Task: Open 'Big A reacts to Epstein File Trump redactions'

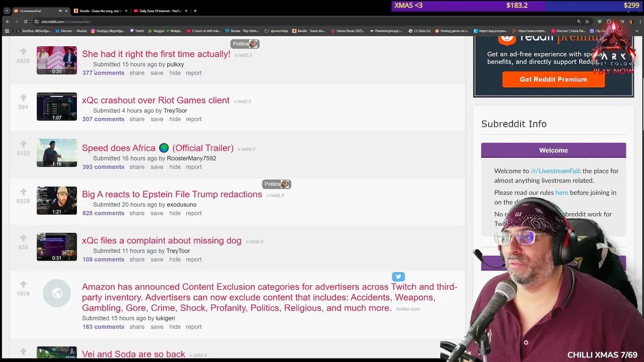Action: click(172, 194)
